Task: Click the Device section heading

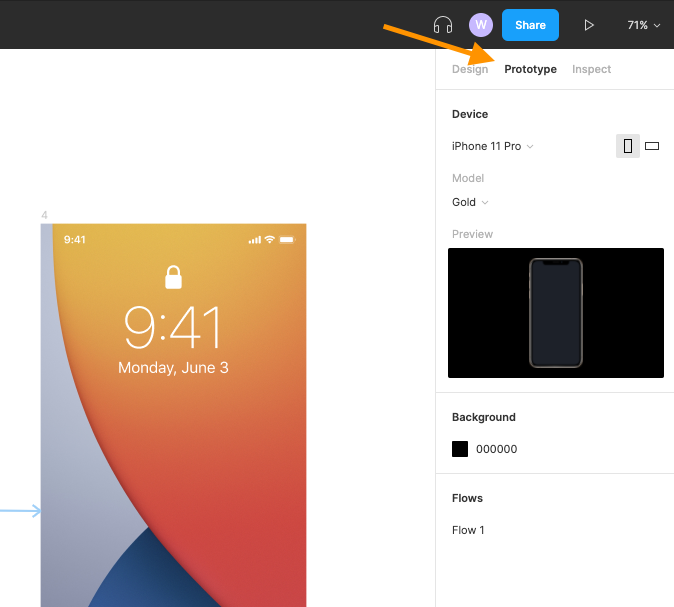Action: click(x=470, y=114)
